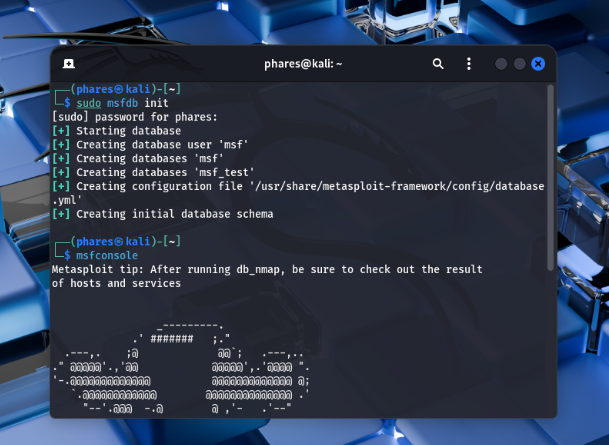Viewport: 609px width, 445px height.
Task: Click the 'Starting database' line
Action: pyautogui.click(x=117, y=131)
